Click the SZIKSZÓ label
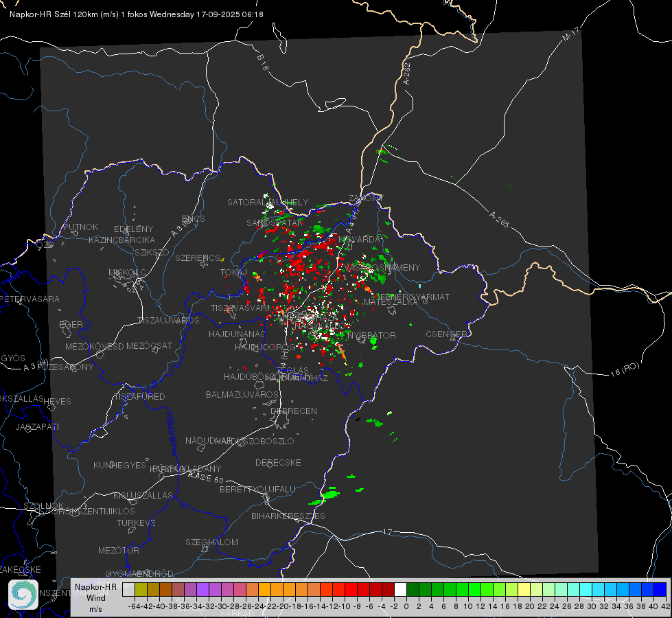 coord(152,252)
